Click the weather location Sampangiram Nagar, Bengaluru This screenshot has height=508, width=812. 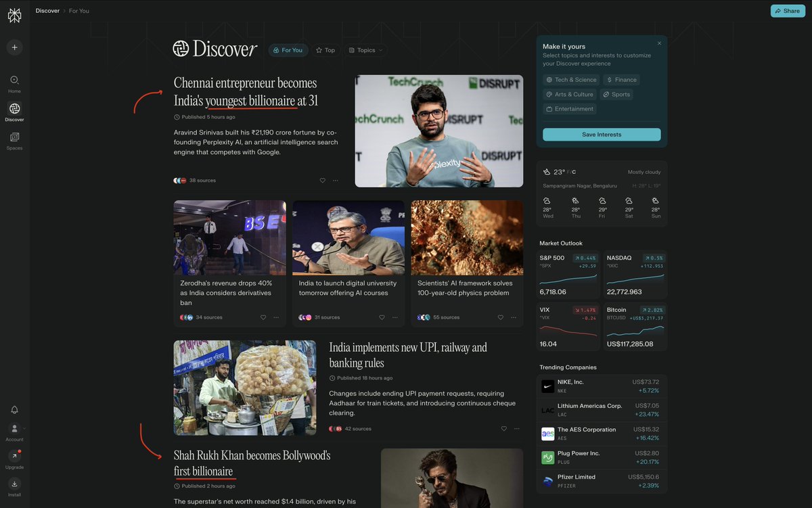click(580, 185)
